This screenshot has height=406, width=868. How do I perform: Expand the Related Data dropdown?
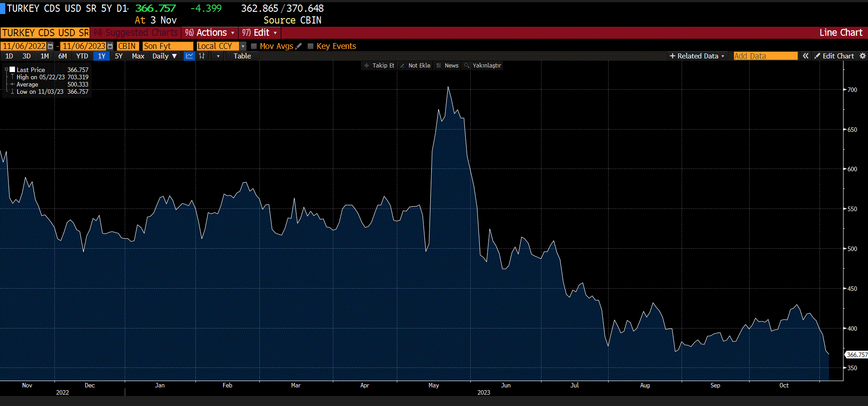click(697, 56)
